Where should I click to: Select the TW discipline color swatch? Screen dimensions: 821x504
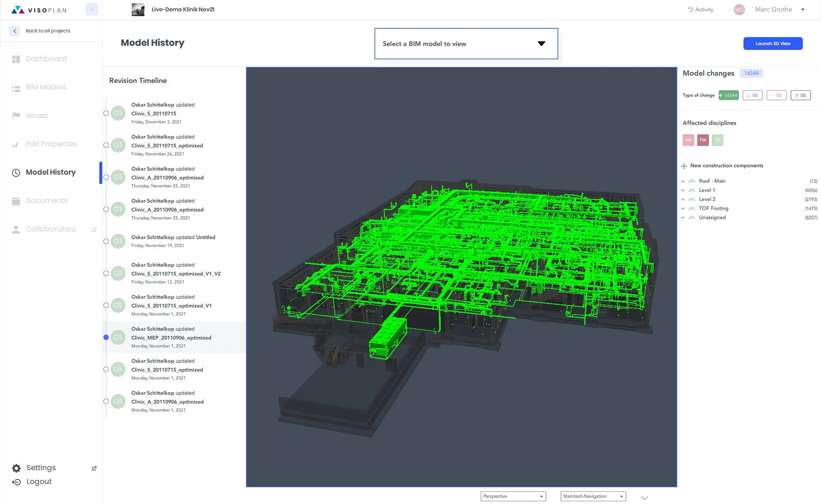coord(703,140)
